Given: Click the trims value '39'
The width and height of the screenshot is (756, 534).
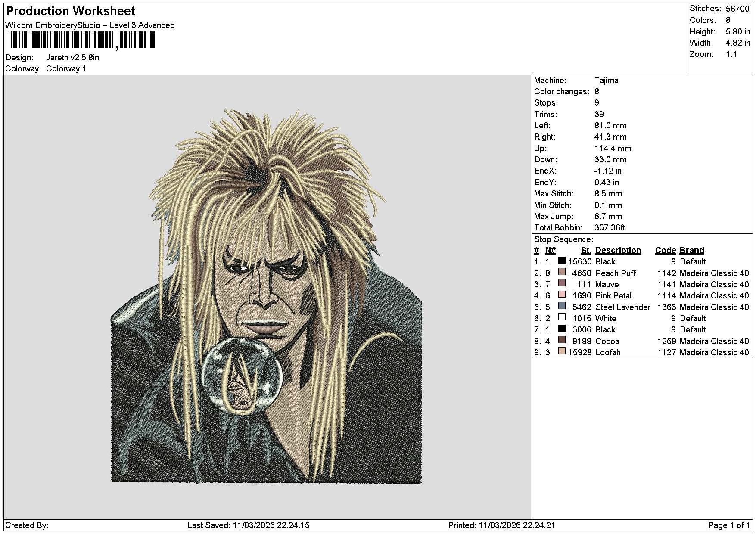Looking at the screenshot, I should 599,115.
